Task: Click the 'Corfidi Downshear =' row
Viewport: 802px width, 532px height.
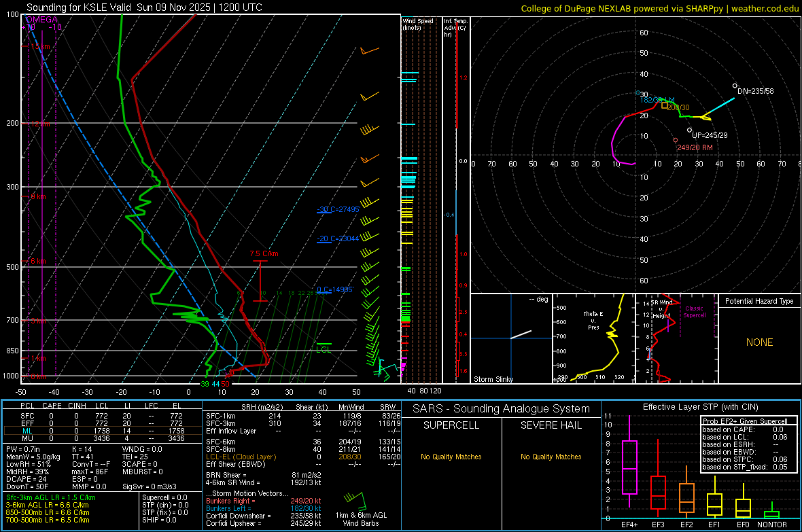Action: 264,516
